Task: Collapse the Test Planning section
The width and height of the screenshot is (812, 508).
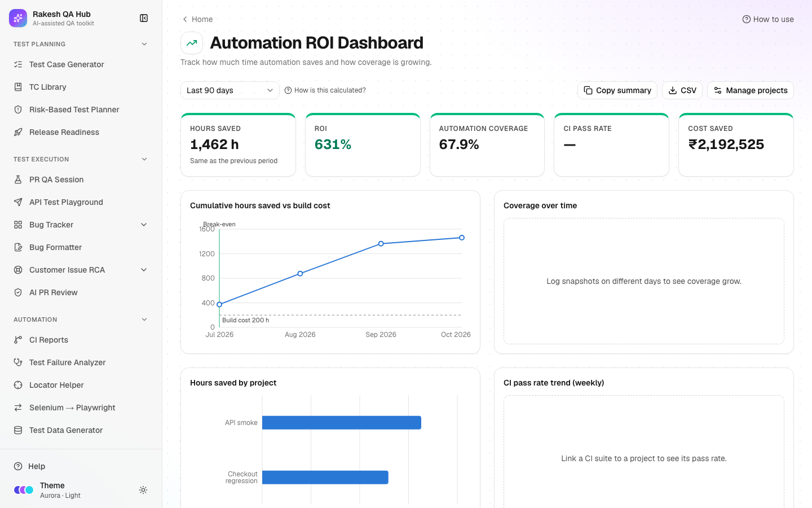Action: 144,44
